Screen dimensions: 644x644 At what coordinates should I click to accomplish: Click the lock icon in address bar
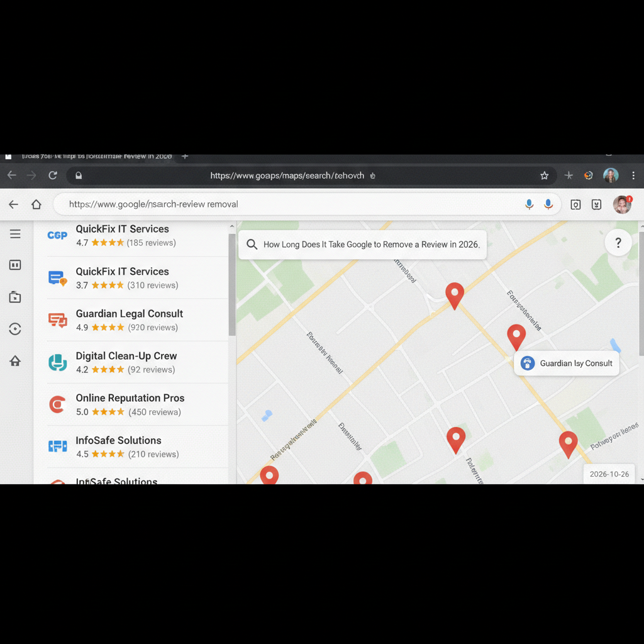coord(79,176)
